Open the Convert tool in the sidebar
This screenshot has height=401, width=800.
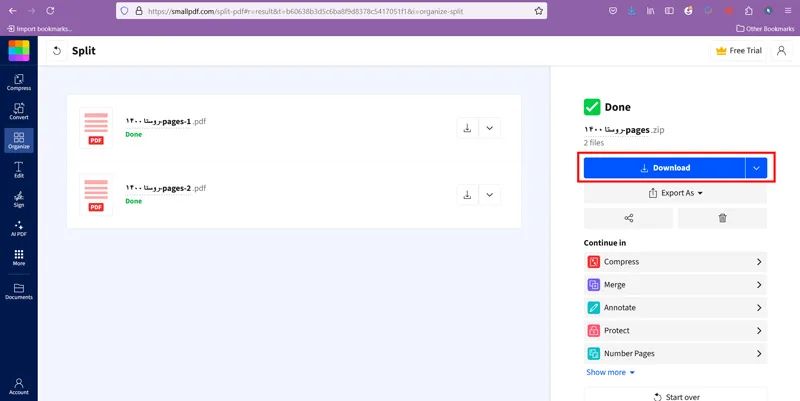[19, 111]
